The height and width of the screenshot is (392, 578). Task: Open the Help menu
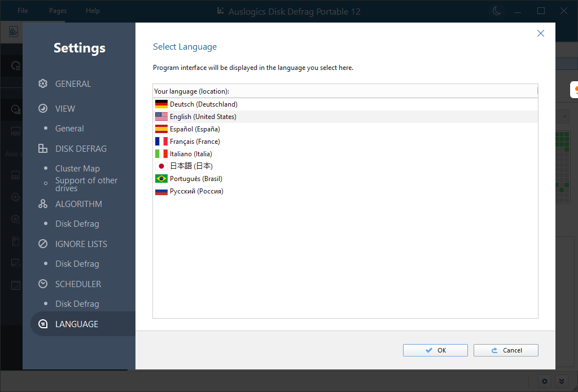(x=93, y=10)
